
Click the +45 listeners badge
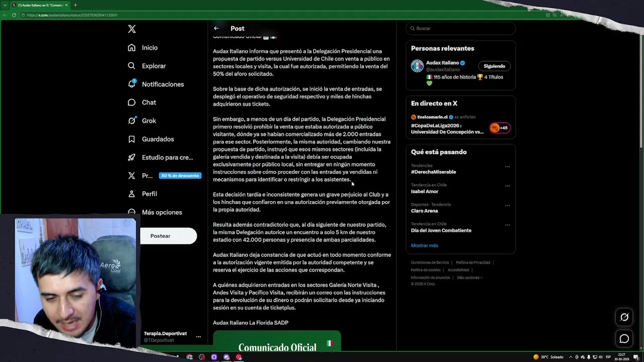500,128
